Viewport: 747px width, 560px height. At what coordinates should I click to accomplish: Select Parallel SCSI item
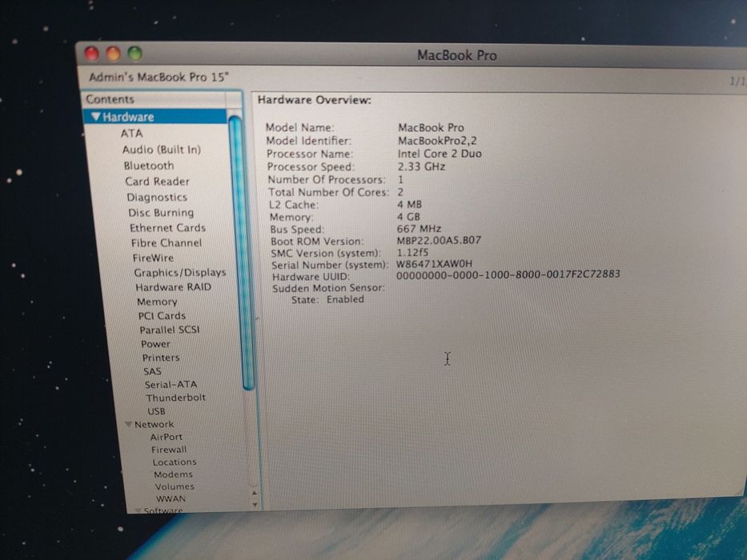tap(170, 330)
